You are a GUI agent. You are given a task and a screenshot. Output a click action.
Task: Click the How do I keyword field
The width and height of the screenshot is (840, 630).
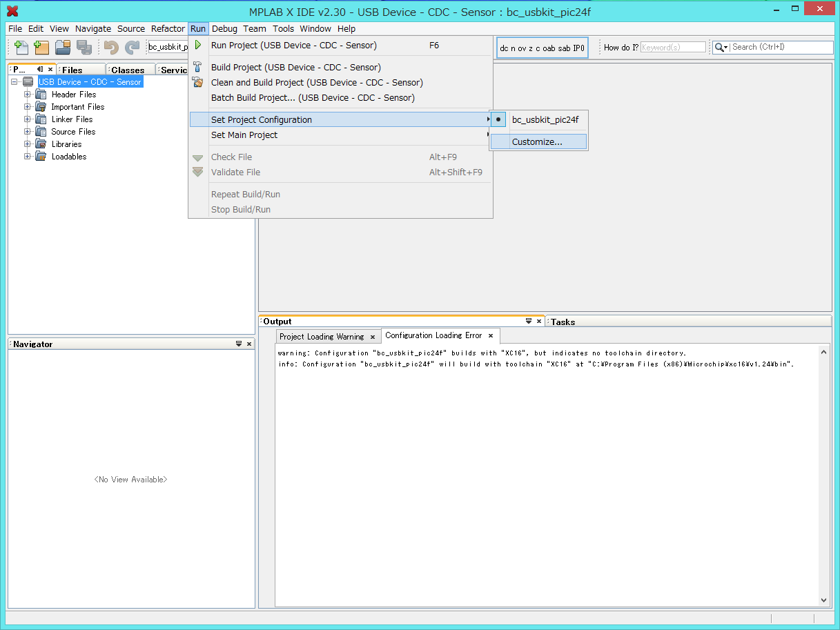coord(672,48)
